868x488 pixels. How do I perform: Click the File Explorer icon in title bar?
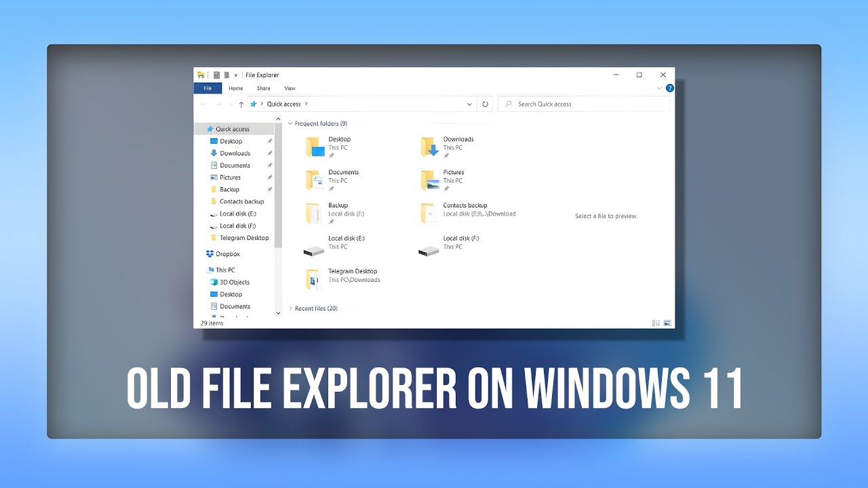[x=201, y=75]
